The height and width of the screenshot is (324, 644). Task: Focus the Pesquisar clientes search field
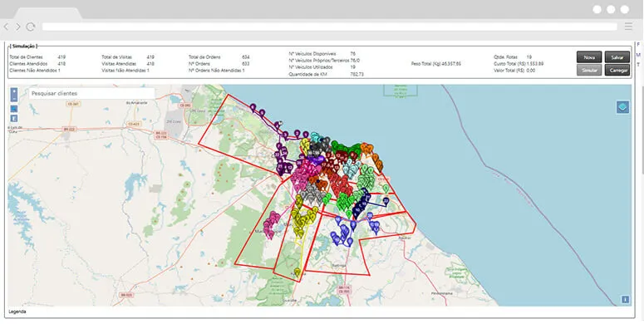coord(91,94)
